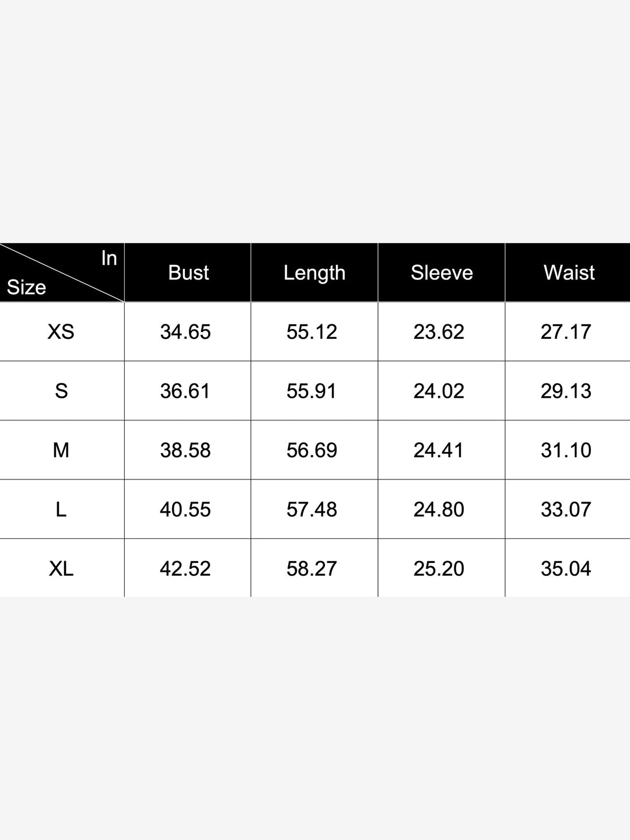Select the Waist column header
The height and width of the screenshot is (840, 630).
[569, 272]
